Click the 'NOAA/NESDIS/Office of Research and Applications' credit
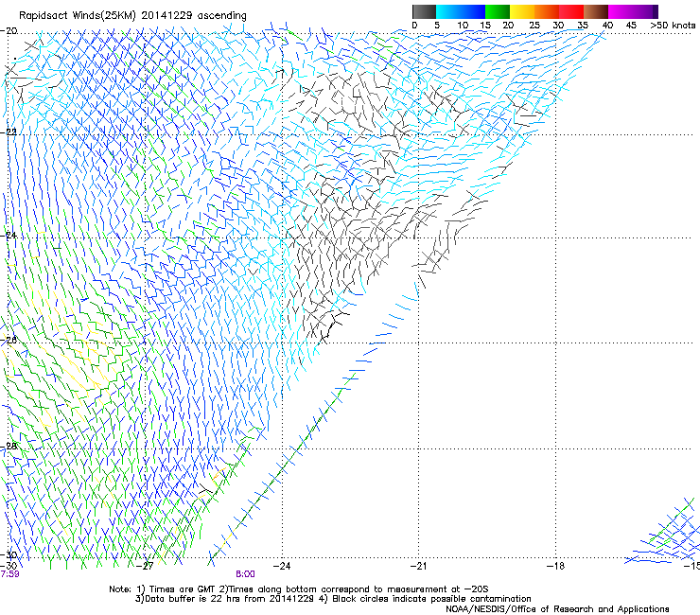Image resolution: width=700 pixels, height=615 pixels. [x=557, y=608]
